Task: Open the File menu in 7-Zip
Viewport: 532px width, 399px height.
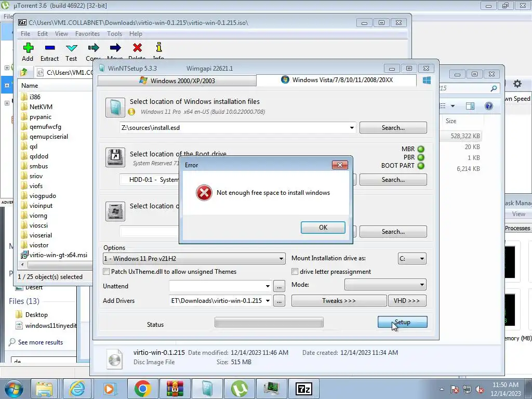Action: click(25, 34)
